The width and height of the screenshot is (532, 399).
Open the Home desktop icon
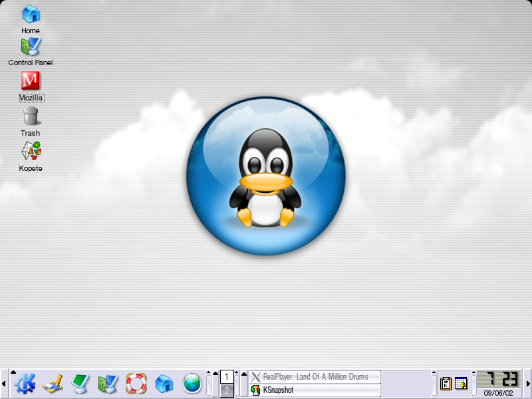(x=31, y=14)
